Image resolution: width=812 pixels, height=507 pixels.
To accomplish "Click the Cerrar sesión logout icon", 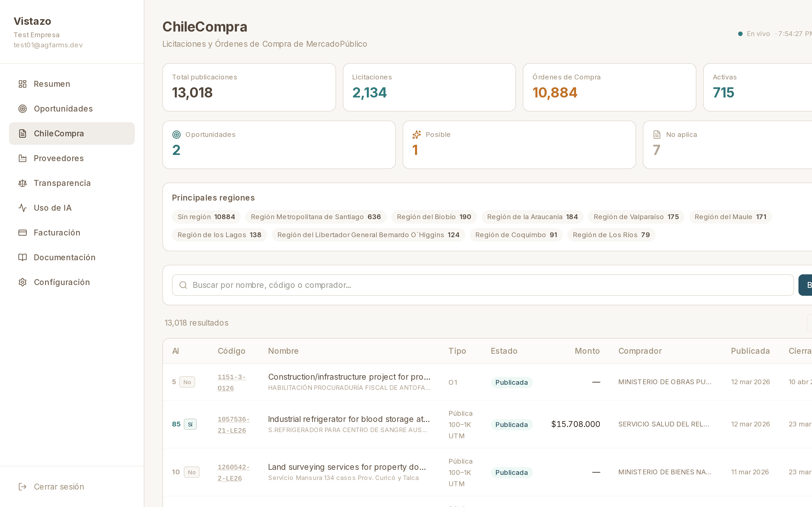I will coord(22,486).
